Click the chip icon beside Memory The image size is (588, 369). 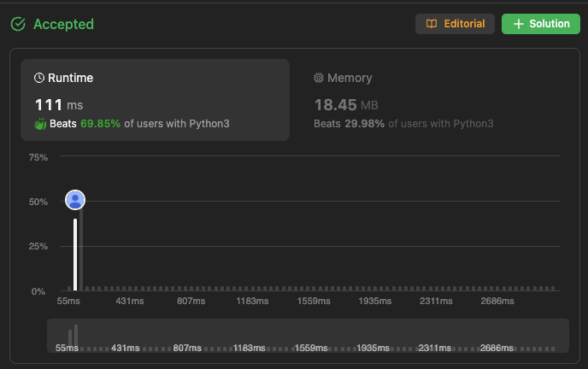click(x=319, y=78)
